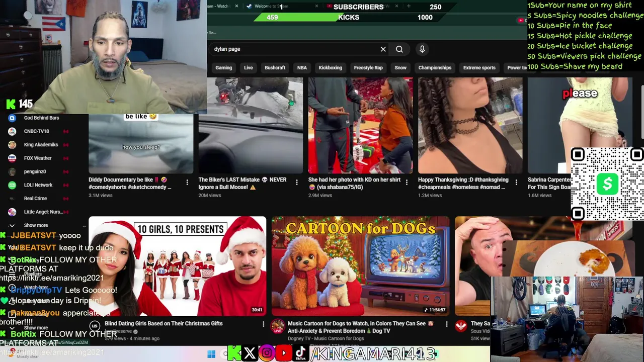Open the Windows Start menu
644x362 pixels.
pos(211,354)
